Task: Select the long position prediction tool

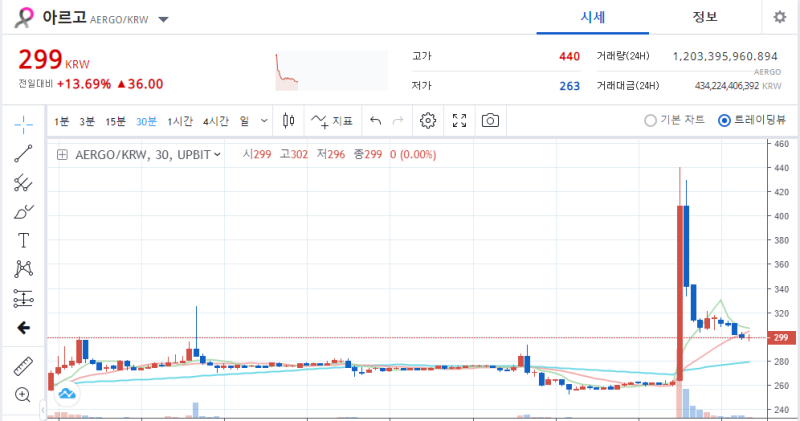Action: (23, 299)
